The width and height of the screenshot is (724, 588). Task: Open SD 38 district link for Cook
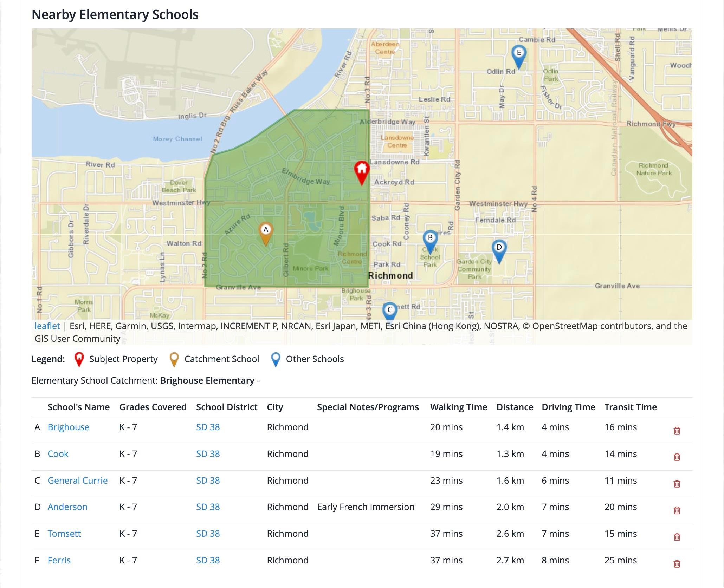coord(208,454)
